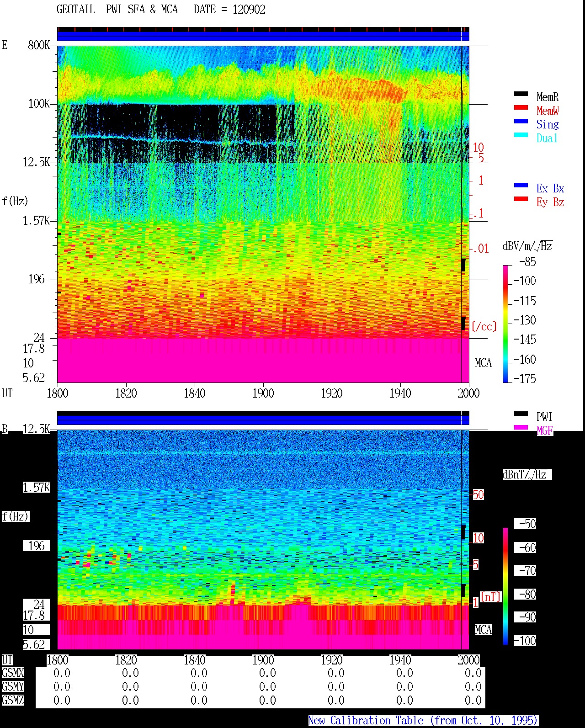Screen dimensions: 585x728
Task: Click the blue Ex Bx legend swatch
Action: point(521,186)
